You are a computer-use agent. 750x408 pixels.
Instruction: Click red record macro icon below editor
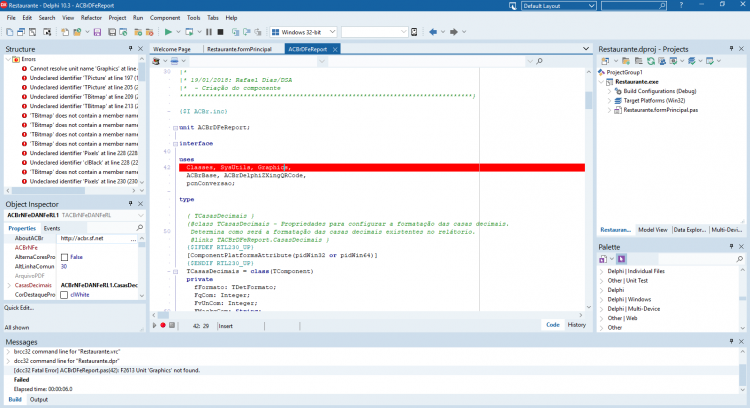pos(163,325)
